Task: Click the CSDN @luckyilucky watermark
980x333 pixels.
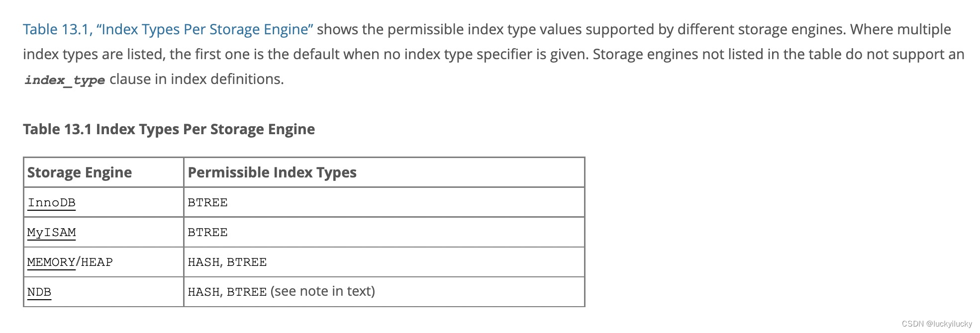Action: (x=937, y=324)
